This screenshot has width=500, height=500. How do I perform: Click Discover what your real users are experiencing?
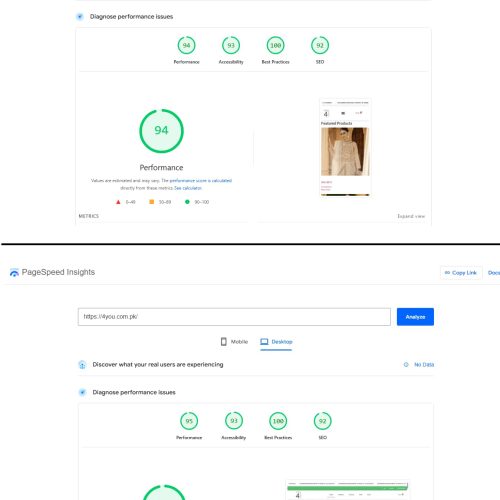click(158, 364)
